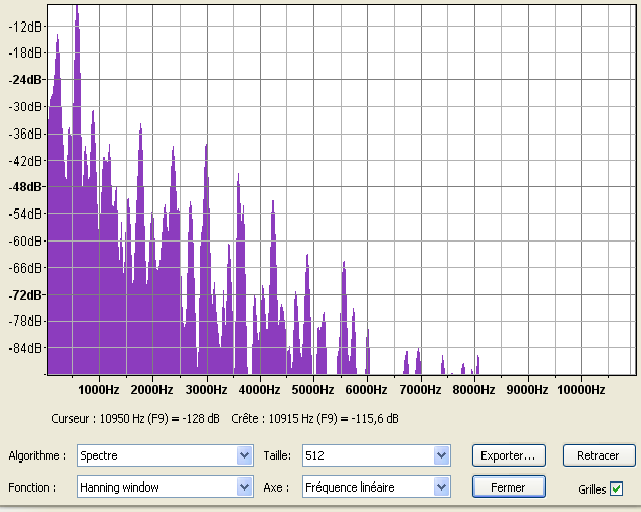The image size is (641, 512).
Task: Toggle the Grilles checkbox
Action: pos(616,489)
